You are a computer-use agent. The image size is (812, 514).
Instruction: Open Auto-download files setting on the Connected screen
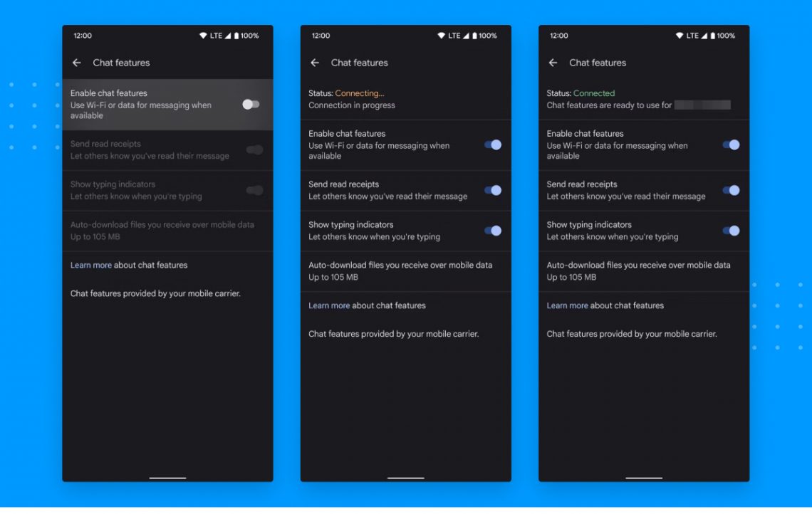(644, 271)
